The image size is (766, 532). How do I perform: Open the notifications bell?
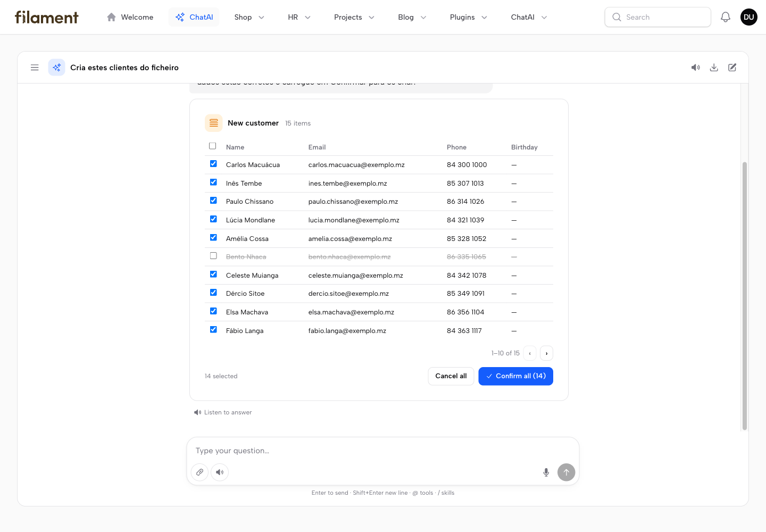point(726,17)
